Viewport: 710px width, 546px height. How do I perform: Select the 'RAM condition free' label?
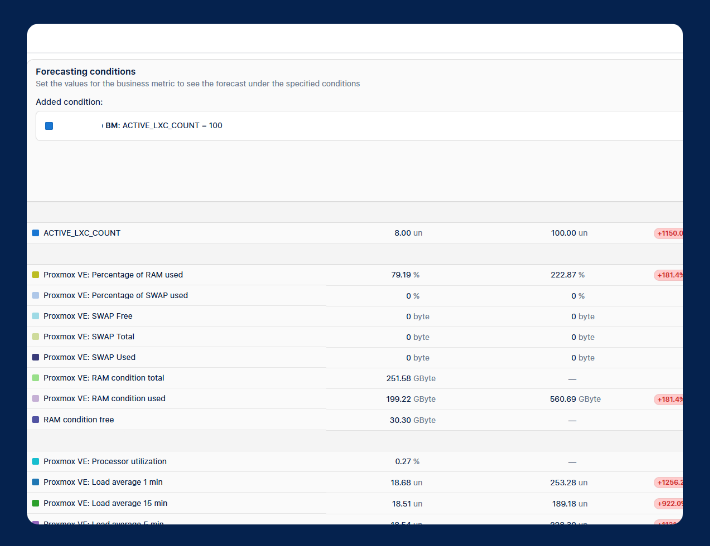pyautogui.click(x=79, y=420)
